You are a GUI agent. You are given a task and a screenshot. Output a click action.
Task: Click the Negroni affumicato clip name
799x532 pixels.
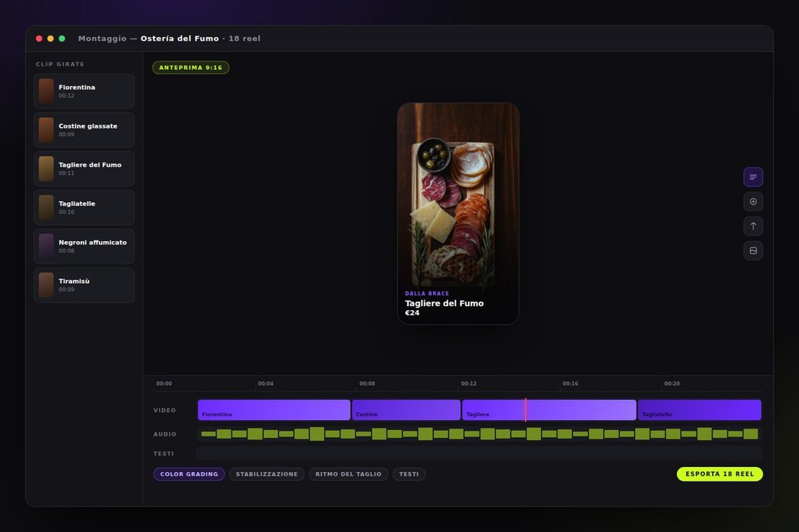coord(93,242)
